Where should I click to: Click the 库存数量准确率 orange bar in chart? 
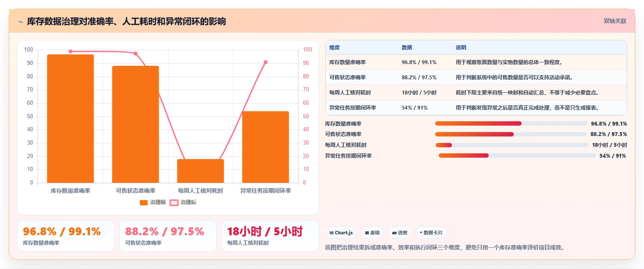[x=70, y=119]
